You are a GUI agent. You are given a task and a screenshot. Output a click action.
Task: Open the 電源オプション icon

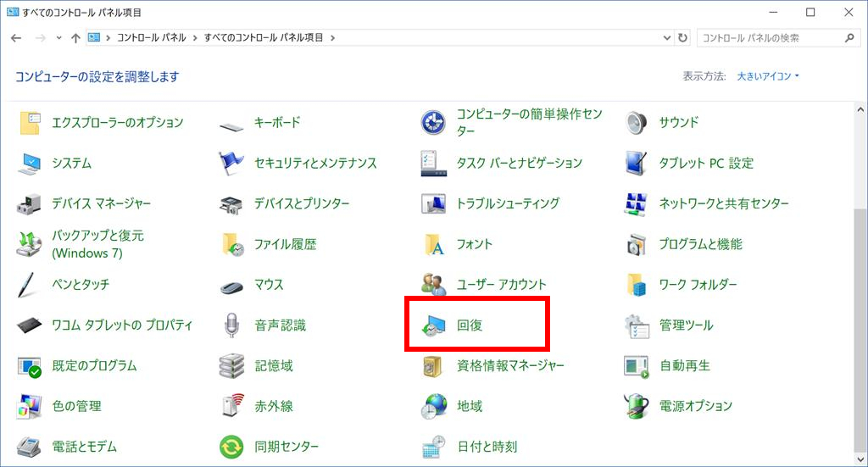tap(637, 406)
